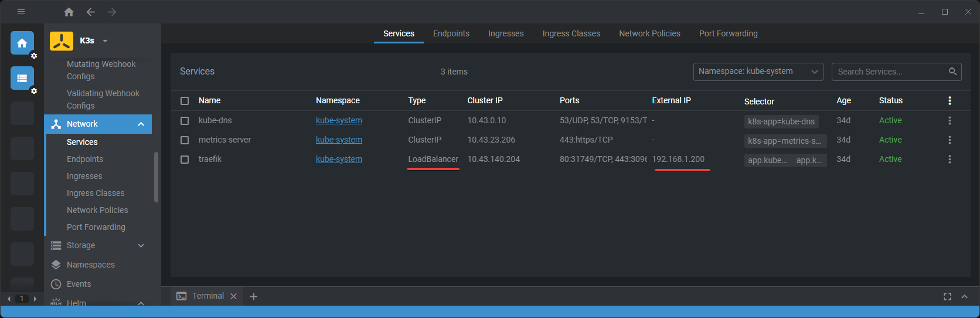
Task: Maximize the terminal dock panel
Action: point(947,296)
